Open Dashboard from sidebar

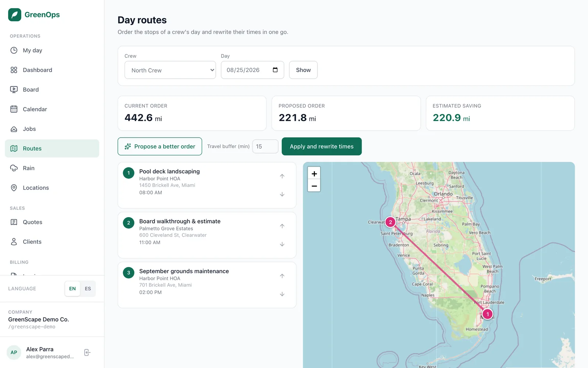click(x=52, y=70)
